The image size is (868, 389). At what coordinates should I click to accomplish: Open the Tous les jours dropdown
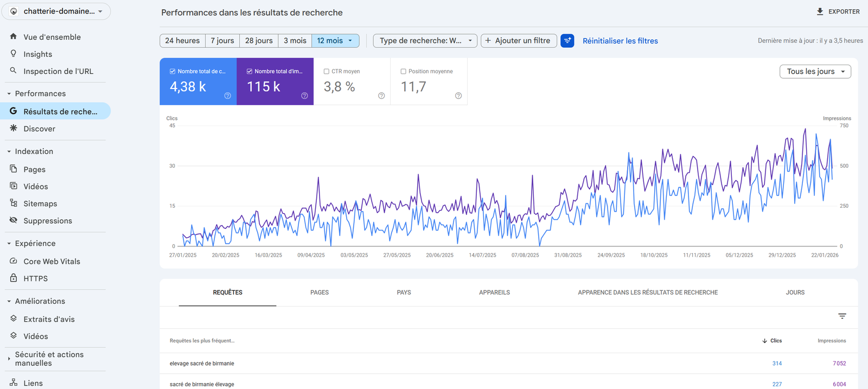pos(815,72)
